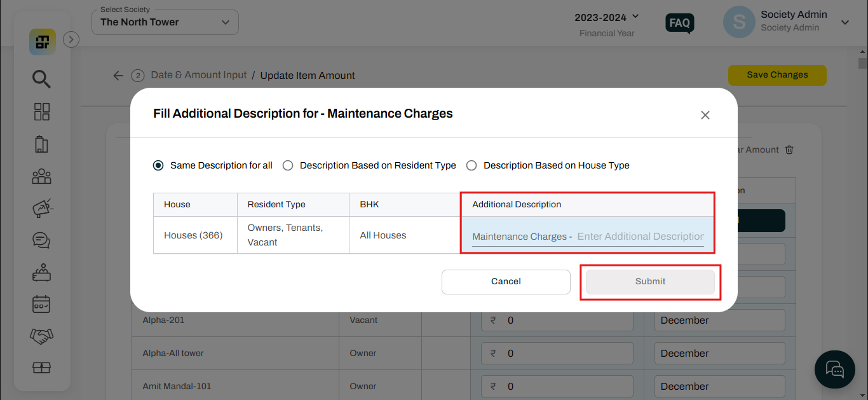The height and width of the screenshot is (400, 868).
Task: Open the megaphone announcements icon in sidebar
Action: [41, 209]
